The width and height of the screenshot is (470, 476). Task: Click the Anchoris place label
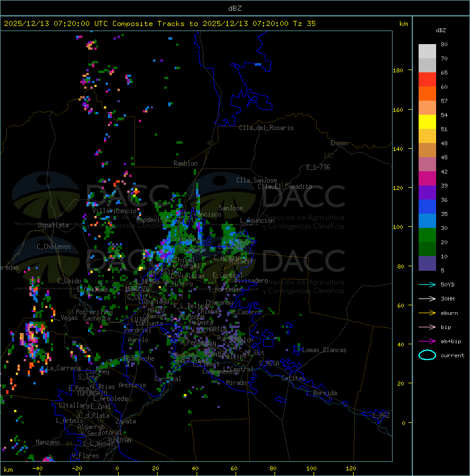(132, 385)
